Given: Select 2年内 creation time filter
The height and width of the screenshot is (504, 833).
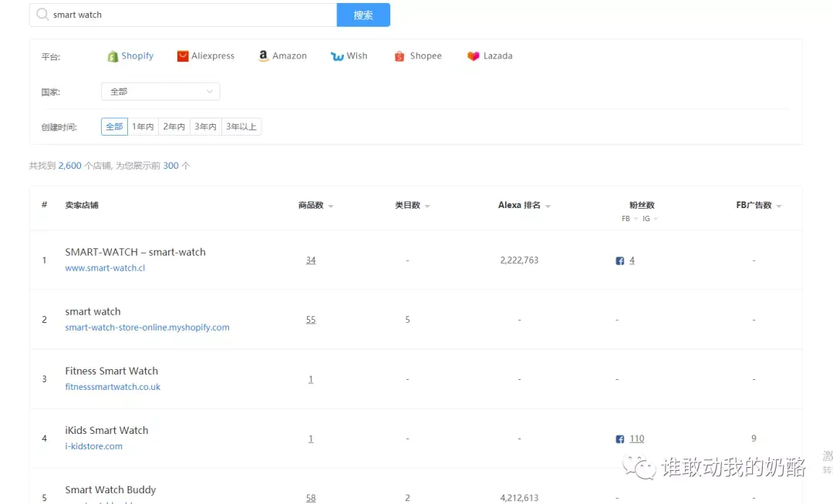Looking at the screenshot, I should click(x=174, y=126).
